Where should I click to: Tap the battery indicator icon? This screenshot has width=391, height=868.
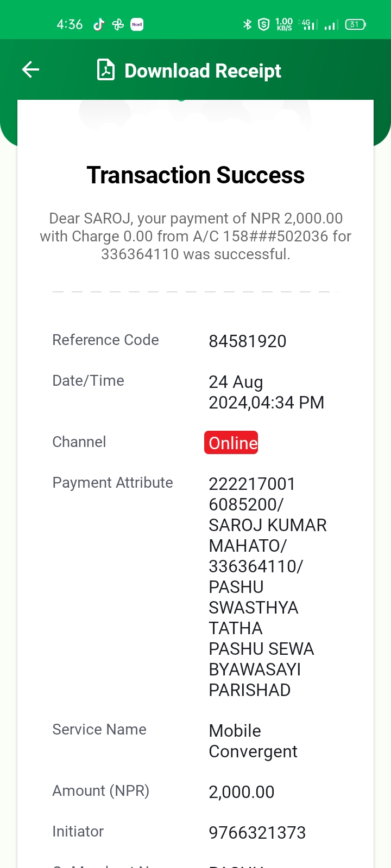356,24
